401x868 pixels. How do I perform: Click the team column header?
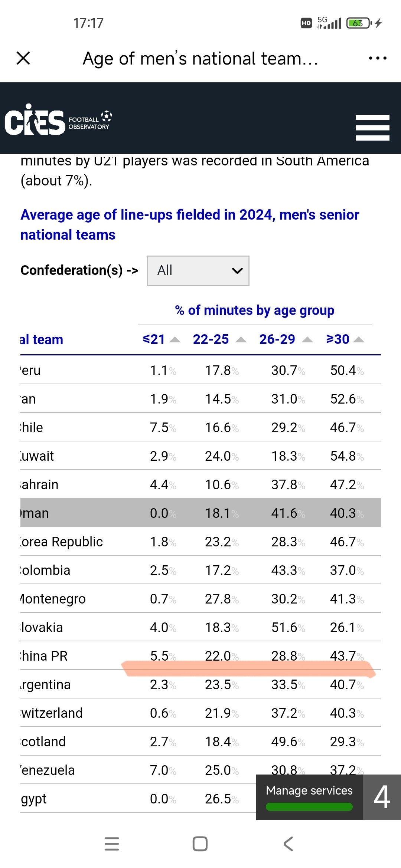42,340
